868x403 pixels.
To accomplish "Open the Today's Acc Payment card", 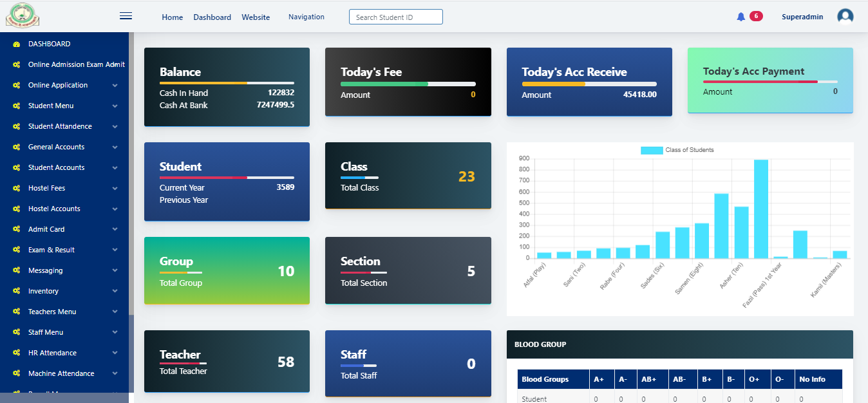I will click(770, 80).
